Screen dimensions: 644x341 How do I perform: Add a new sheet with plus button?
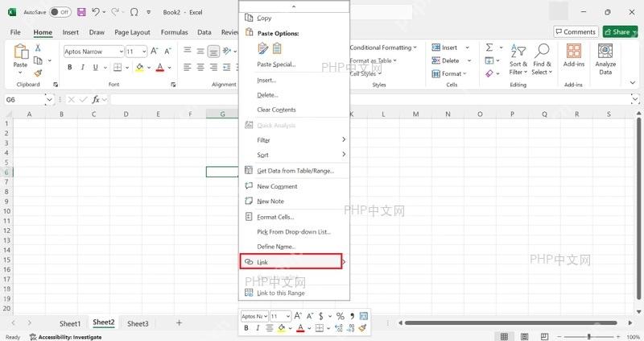tap(179, 323)
